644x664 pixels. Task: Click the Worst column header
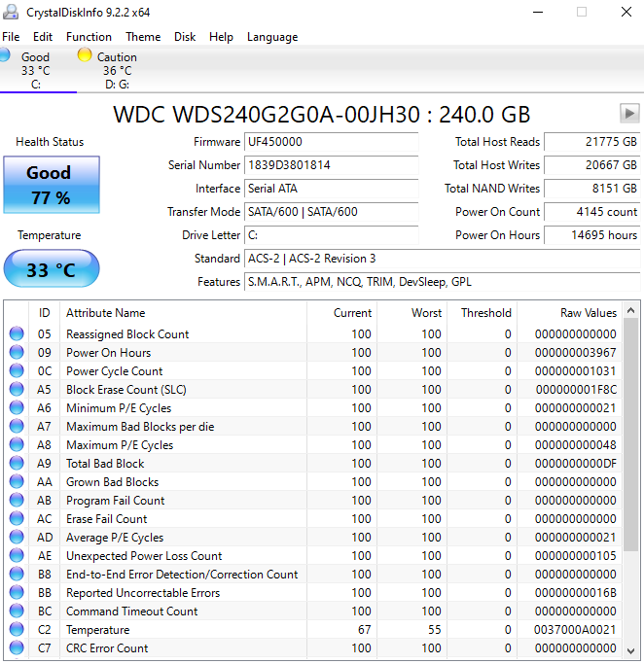[412, 313]
